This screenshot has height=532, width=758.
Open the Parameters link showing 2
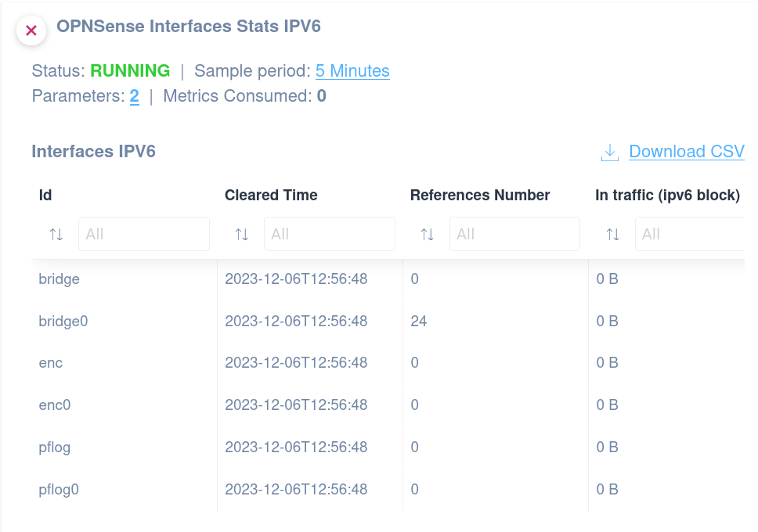tap(134, 97)
